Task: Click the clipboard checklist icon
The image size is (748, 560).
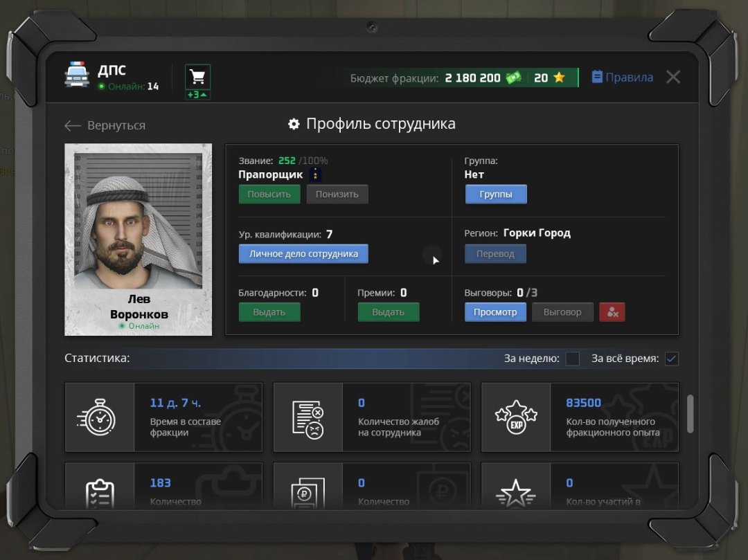Action: pyautogui.click(x=100, y=494)
